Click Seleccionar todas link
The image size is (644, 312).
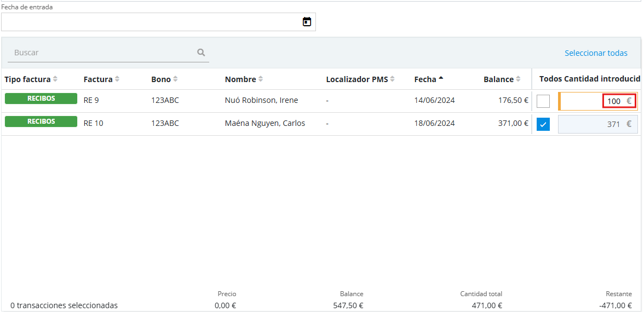(x=596, y=53)
